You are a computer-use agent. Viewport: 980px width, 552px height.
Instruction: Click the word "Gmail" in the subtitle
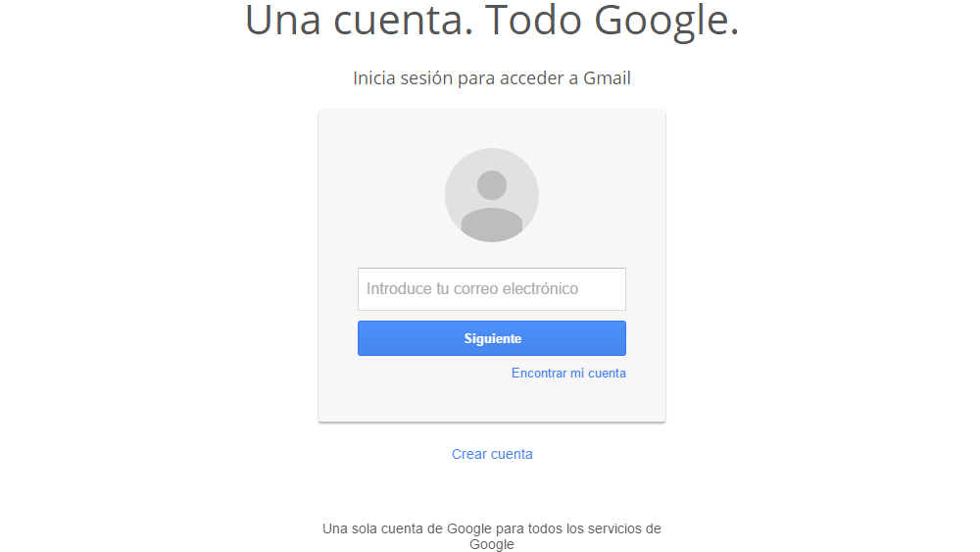(607, 78)
